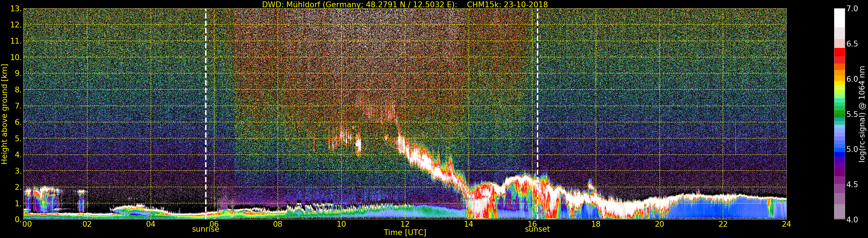
Task: Click the '5.5' colorbar tick value
Action: tap(852, 114)
